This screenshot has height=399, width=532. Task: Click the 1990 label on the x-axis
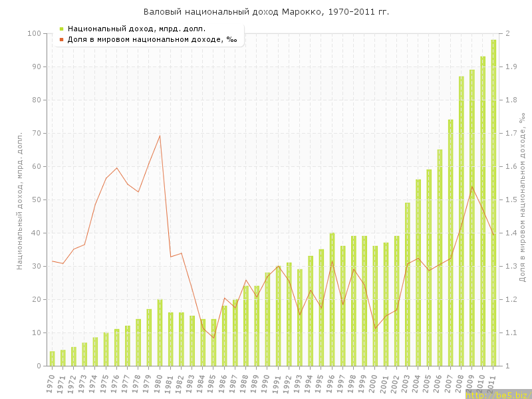point(266,382)
